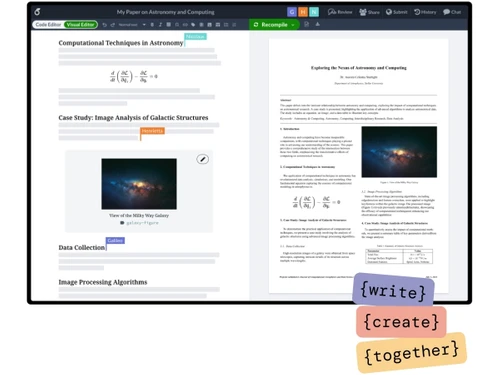Toggle bold formatting
Viewport: 500px width, 375px height.
point(152,25)
